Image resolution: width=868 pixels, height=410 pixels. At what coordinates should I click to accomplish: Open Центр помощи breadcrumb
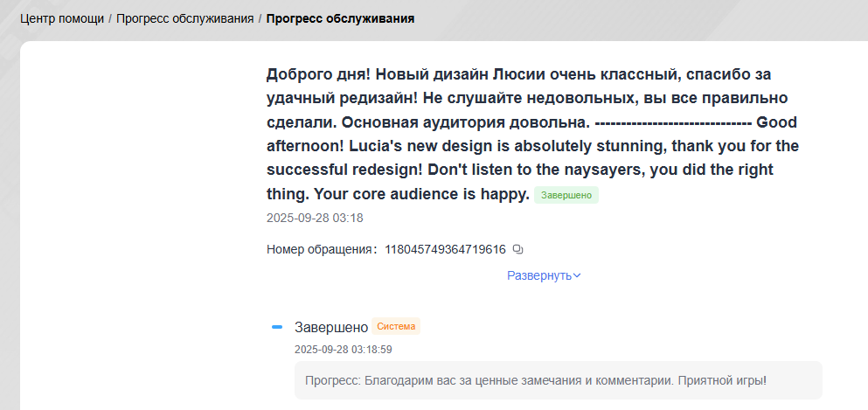[60, 18]
